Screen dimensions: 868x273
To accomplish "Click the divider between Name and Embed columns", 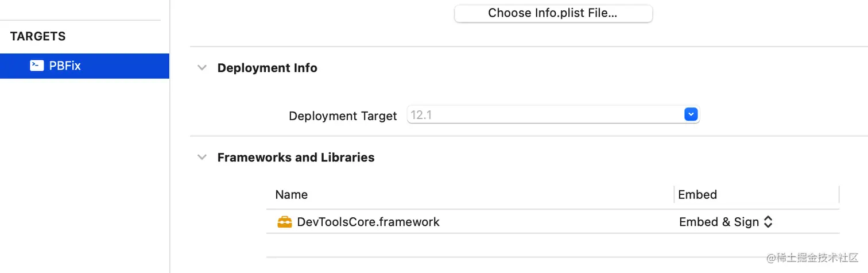I will pyautogui.click(x=674, y=194).
